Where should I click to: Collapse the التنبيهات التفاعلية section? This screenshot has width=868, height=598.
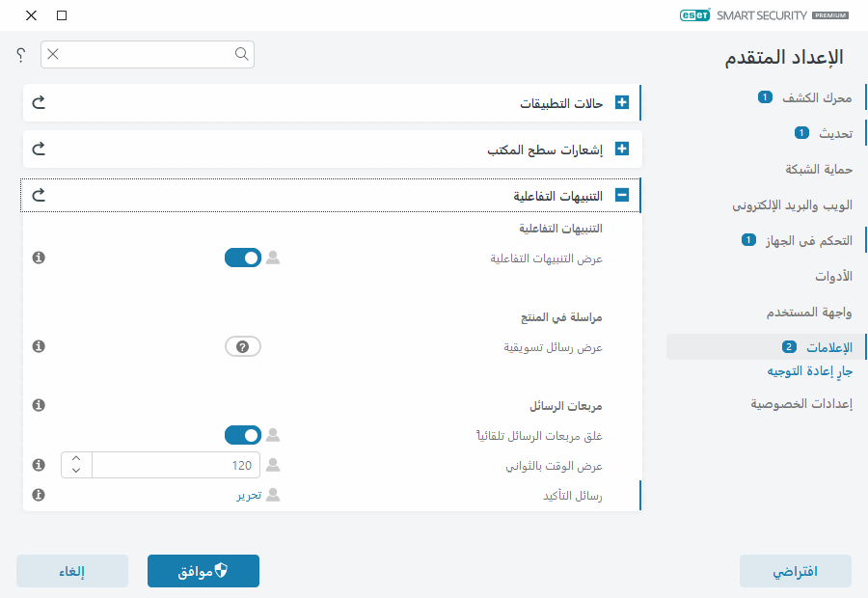pos(622,196)
